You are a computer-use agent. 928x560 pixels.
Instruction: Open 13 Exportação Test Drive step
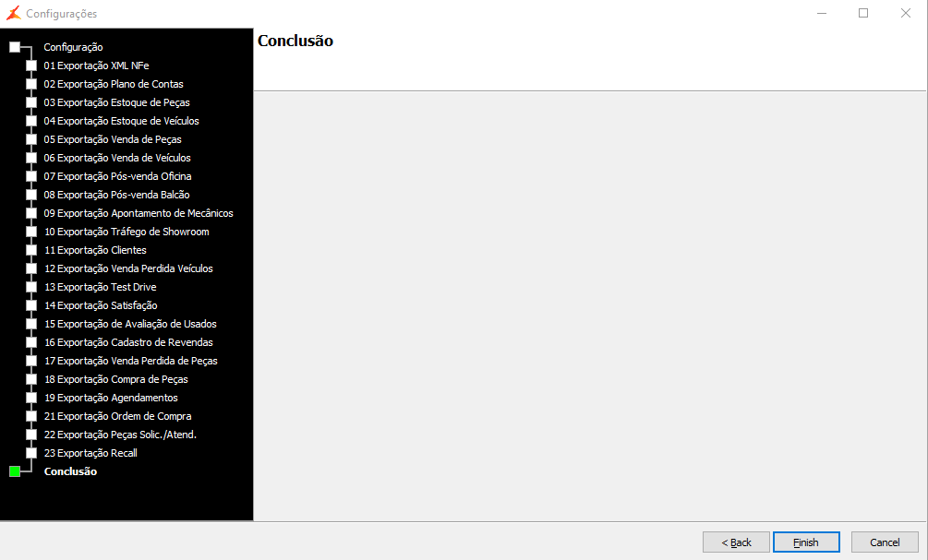pyautogui.click(x=100, y=287)
